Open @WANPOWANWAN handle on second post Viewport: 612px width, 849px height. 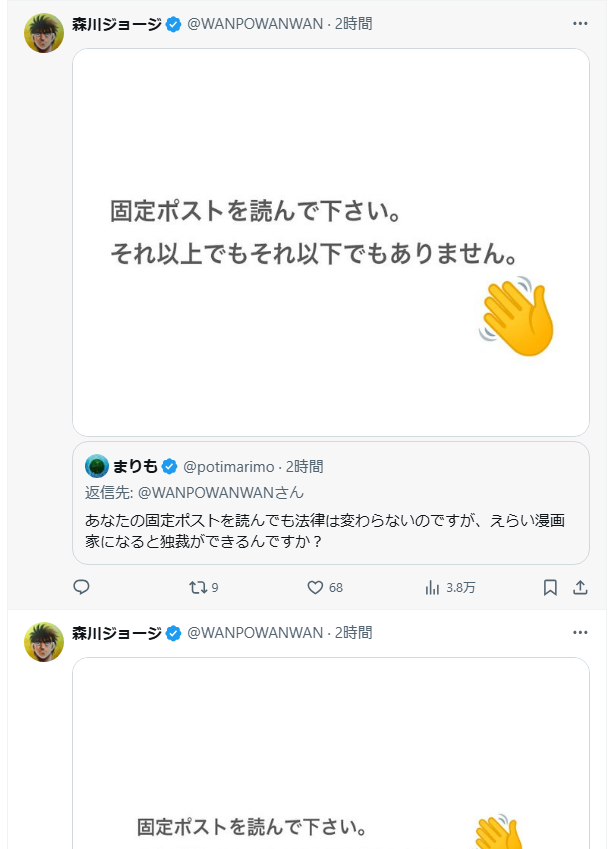click(255, 632)
